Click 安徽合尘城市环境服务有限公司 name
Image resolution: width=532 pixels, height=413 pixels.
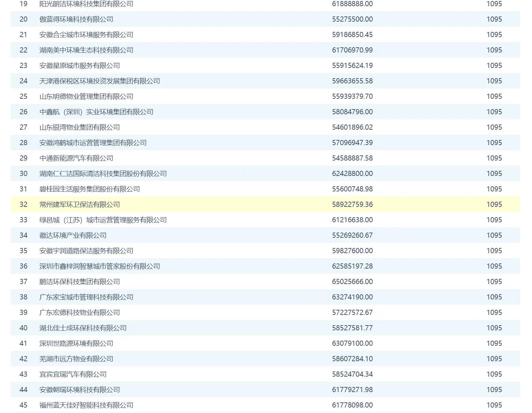[x=86, y=35]
